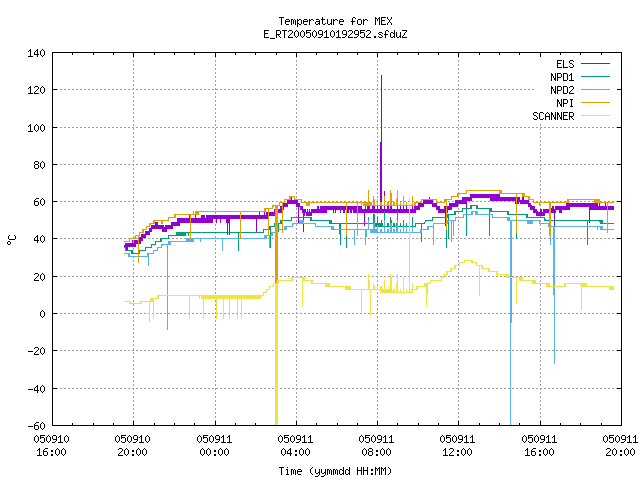Click the y-axis tick label 140
Screen dimensions: 640x480
[36, 53]
